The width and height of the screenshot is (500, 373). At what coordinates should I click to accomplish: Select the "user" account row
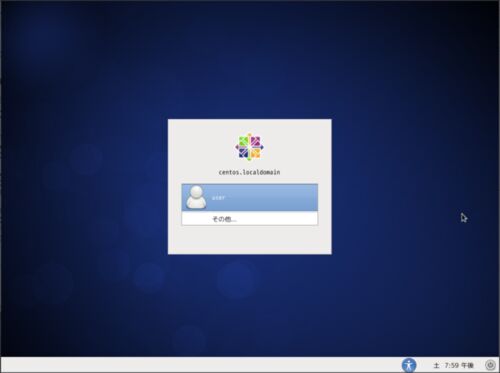[250, 198]
